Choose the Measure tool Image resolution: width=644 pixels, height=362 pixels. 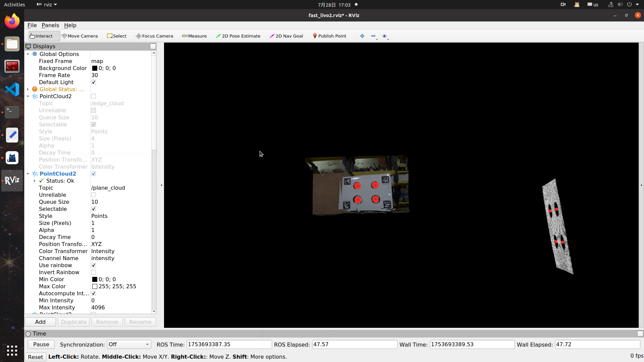(194, 36)
